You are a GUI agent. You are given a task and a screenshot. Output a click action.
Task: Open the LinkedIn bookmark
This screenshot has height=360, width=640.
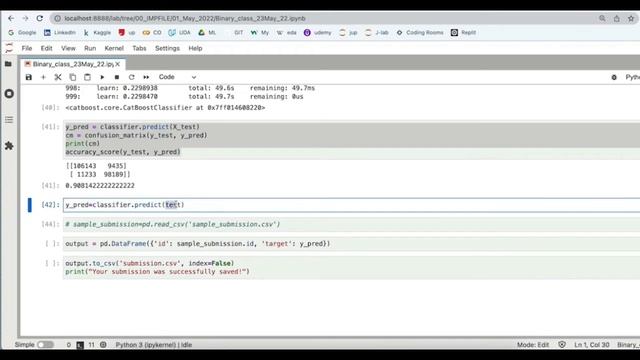pyautogui.click(x=60, y=32)
